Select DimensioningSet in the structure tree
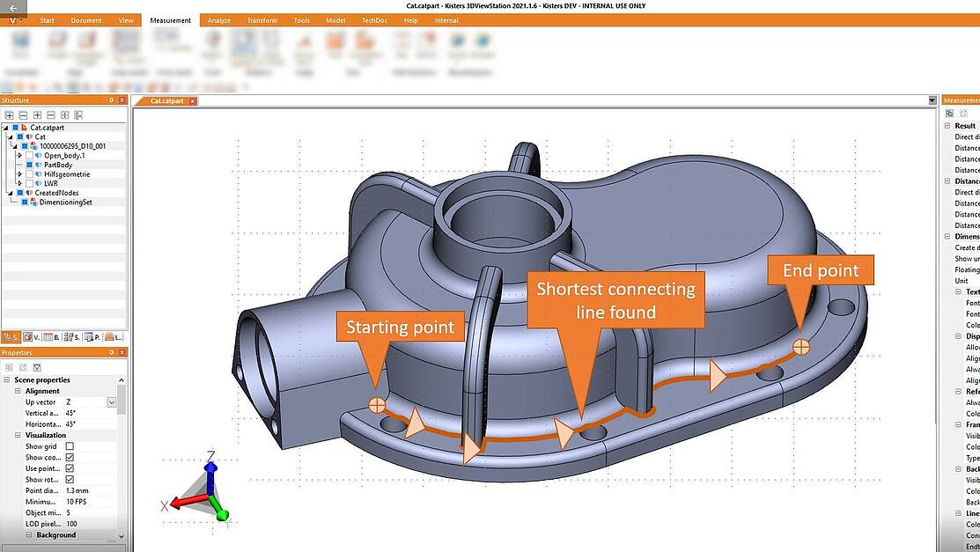The image size is (980, 552). click(x=65, y=202)
